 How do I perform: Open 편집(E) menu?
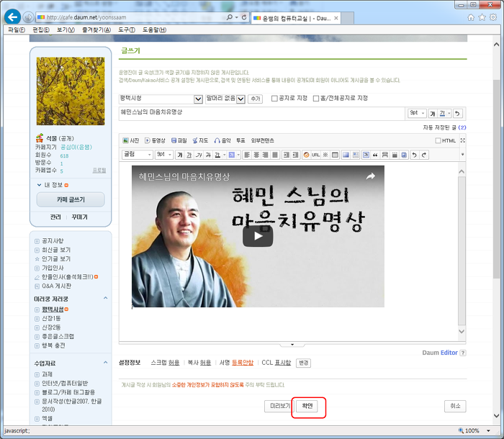tap(41, 30)
